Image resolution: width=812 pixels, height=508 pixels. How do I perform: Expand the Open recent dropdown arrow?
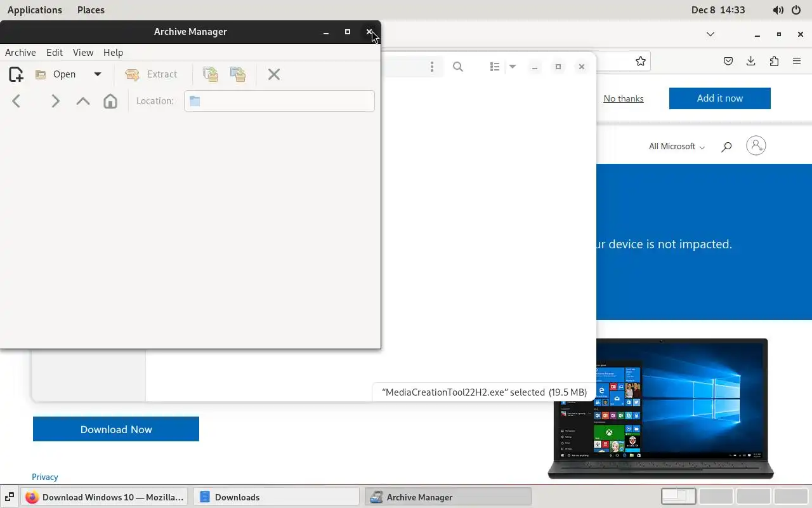pyautogui.click(x=98, y=74)
